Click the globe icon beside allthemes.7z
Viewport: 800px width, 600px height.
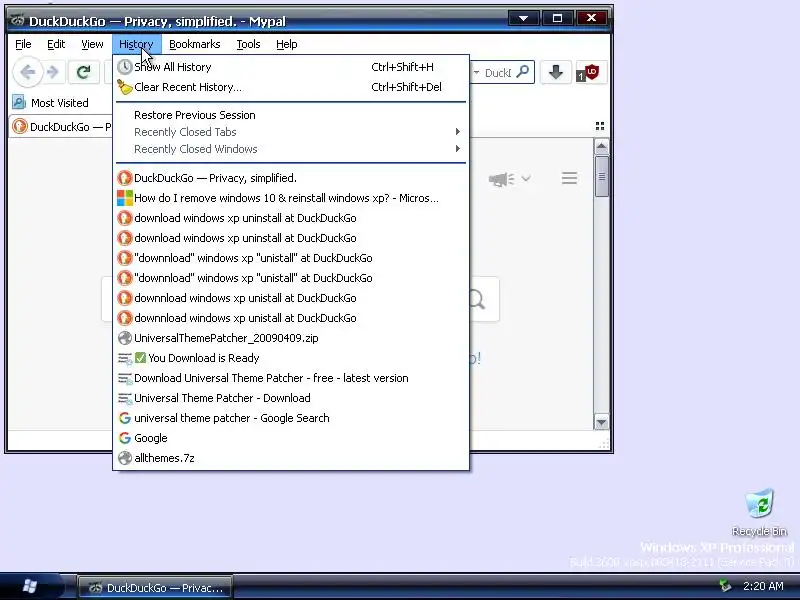[124, 458]
